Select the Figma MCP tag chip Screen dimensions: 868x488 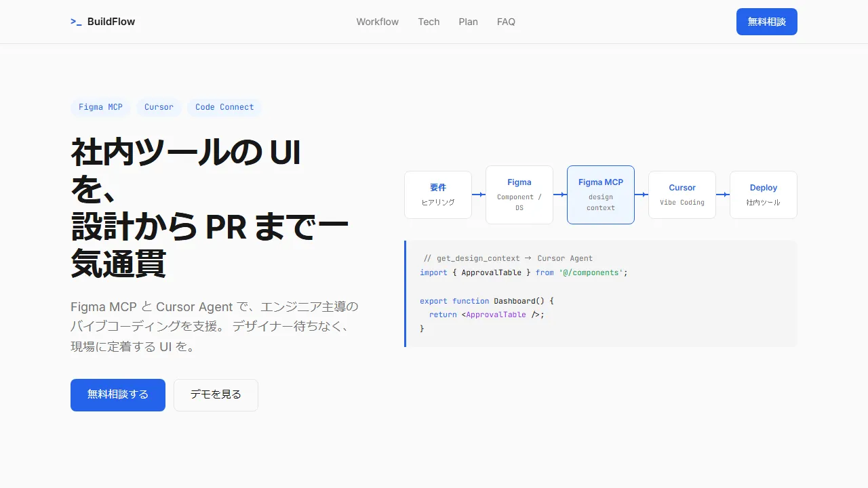pyautogui.click(x=100, y=107)
